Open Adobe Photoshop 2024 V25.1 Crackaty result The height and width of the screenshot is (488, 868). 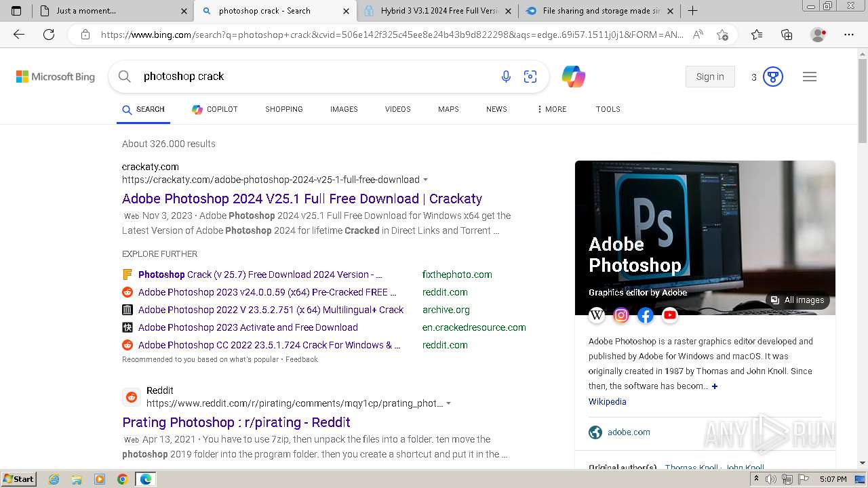(302, 199)
